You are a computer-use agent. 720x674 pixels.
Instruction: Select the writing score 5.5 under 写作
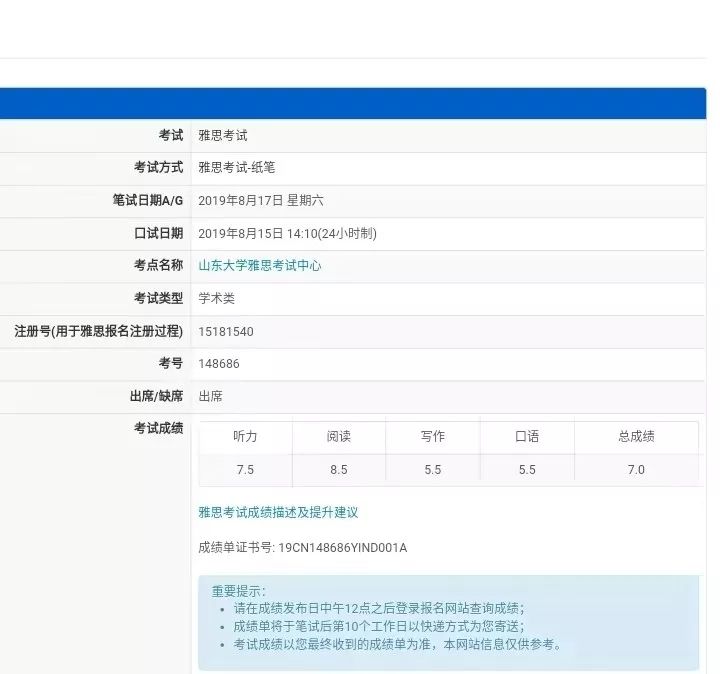pos(433,470)
